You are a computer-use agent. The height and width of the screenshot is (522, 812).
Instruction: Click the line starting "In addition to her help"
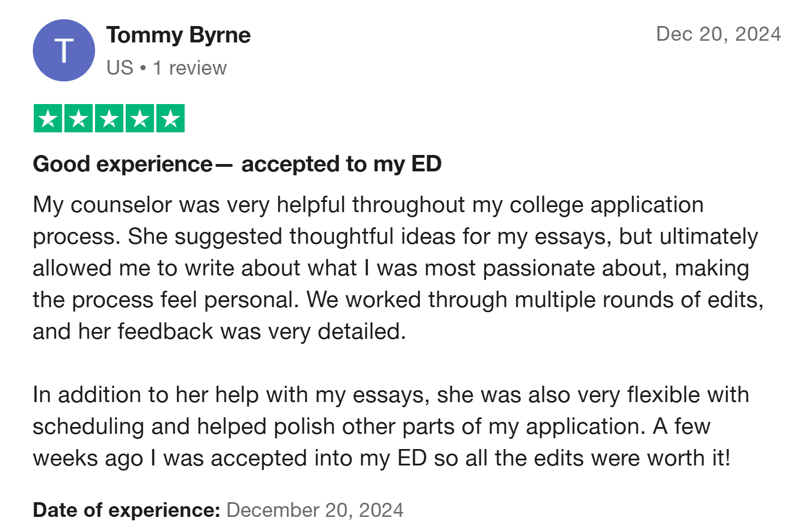(x=391, y=395)
